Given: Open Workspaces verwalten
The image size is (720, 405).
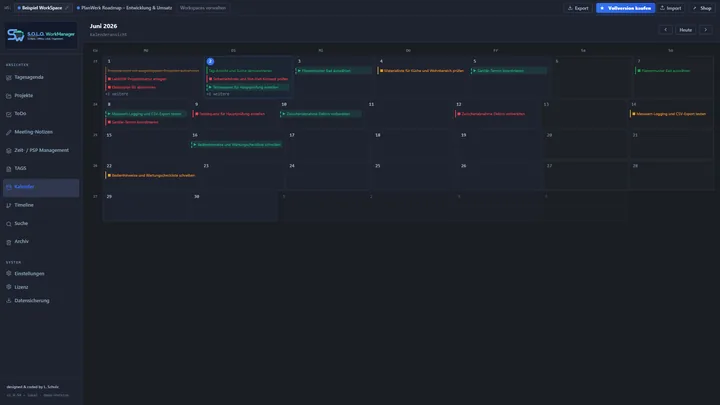Looking at the screenshot, I should pos(203,8).
